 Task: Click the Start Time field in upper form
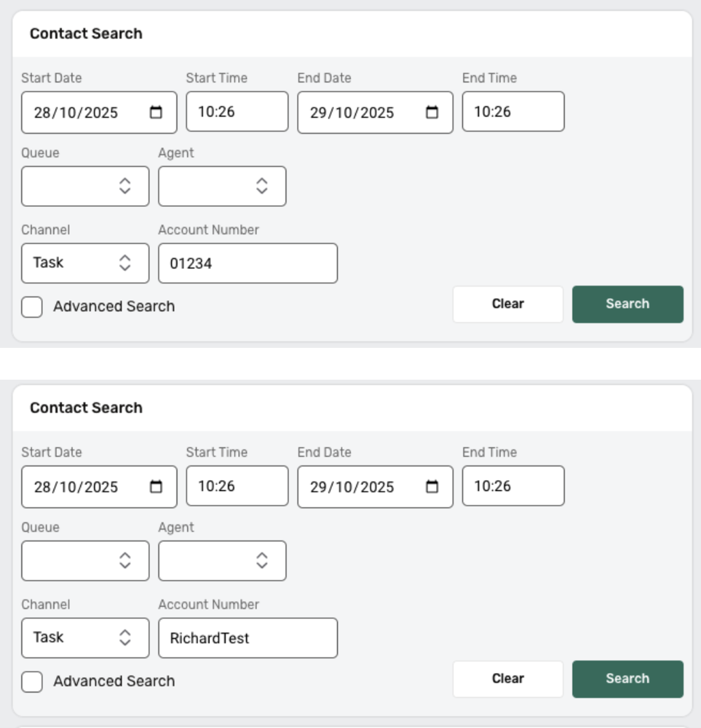[237, 112]
